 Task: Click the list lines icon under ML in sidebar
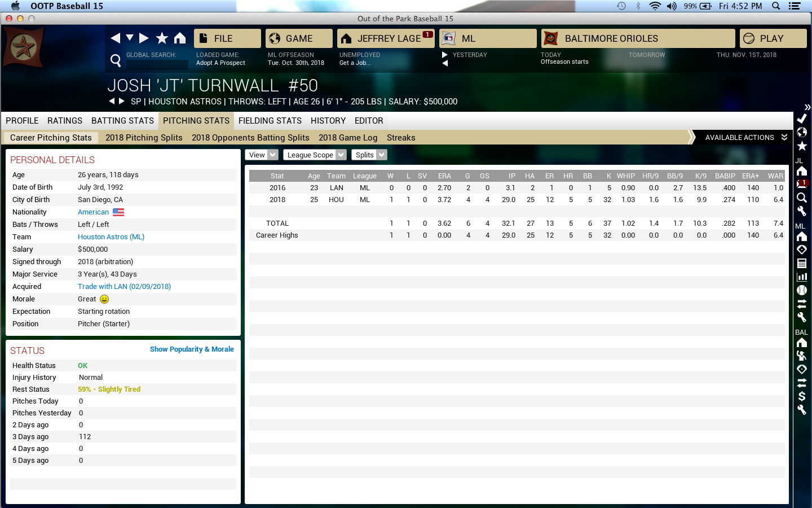pos(802,263)
